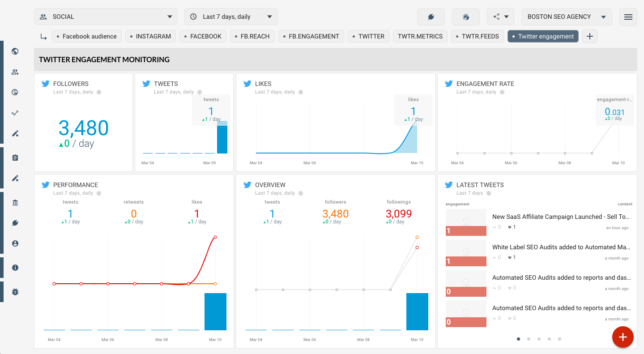
Task: Click the New SaaS Affiliate tweet thumbnail
Action: click(466, 222)
